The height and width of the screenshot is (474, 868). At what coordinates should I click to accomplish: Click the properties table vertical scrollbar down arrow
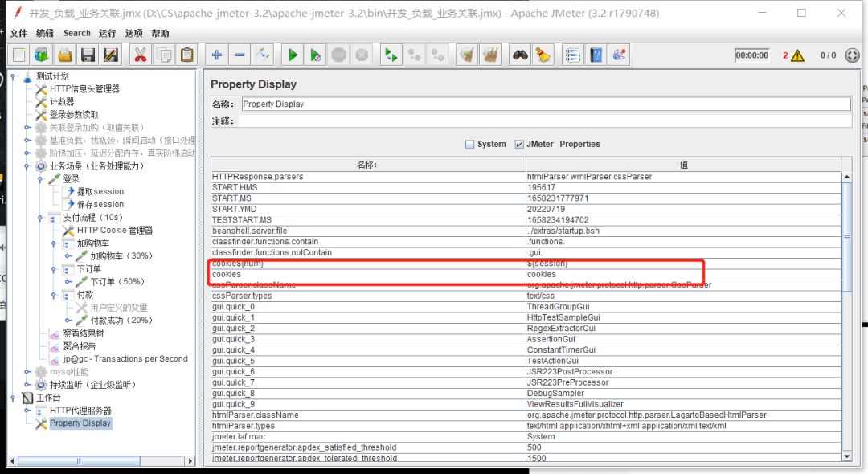coord(846,456)
